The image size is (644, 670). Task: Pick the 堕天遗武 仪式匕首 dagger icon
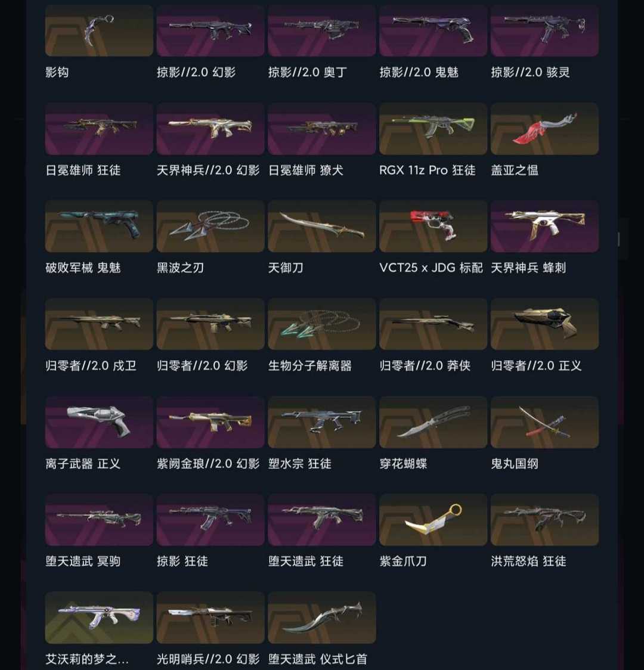tap(322, 618)
